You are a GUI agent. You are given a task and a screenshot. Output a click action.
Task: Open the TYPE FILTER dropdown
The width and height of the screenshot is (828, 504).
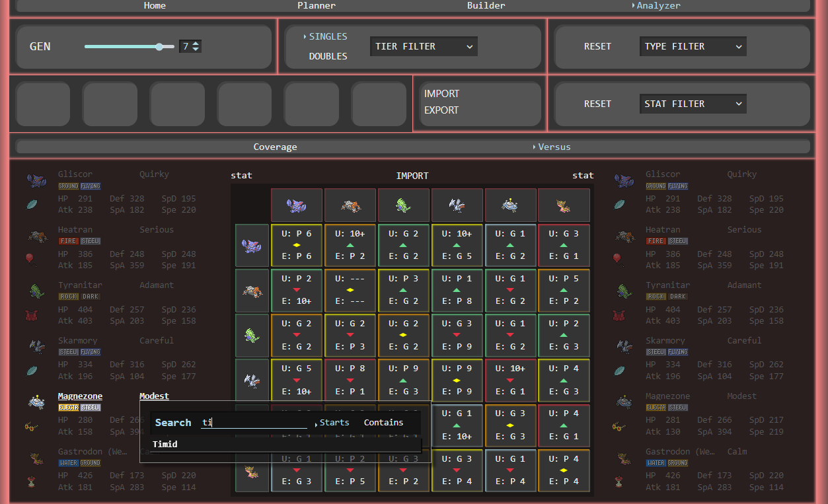click(693, 46)
